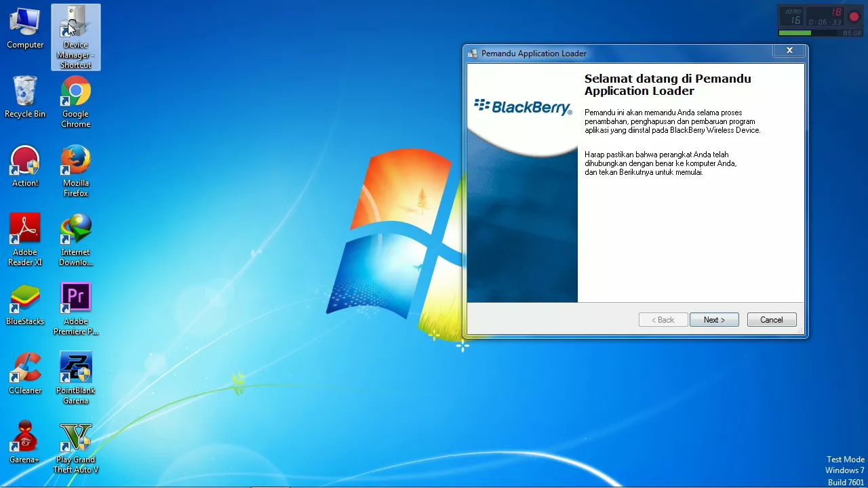Cancel the Application Loader wizard

772,320
